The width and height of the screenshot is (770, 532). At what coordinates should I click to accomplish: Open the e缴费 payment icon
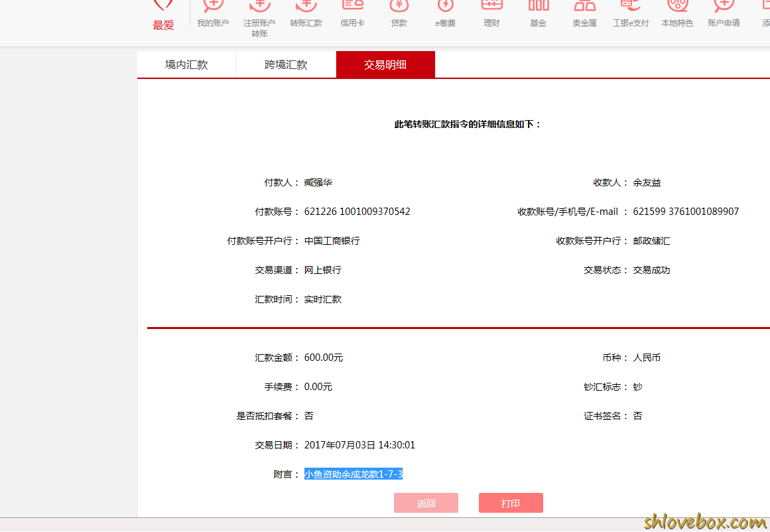pyautogui.click(x=446, y=15)
